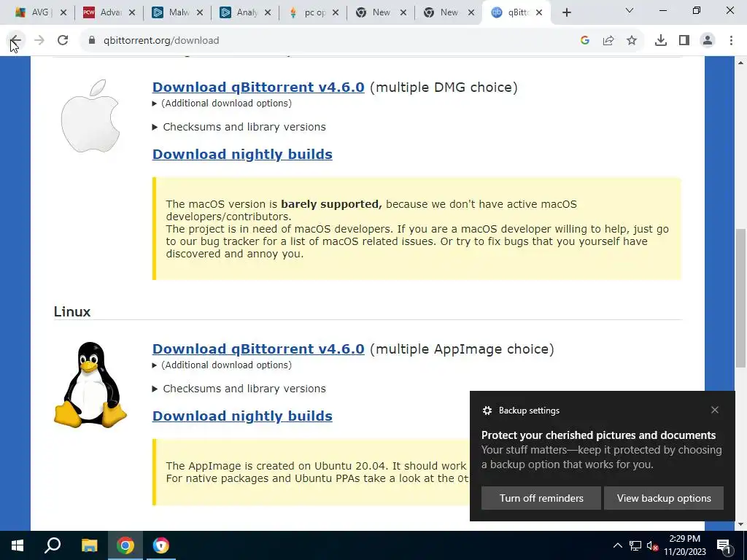The height and width of the screenshot is (560, 747).
Task: Click the Linux section heading
Action: (72, 312)
